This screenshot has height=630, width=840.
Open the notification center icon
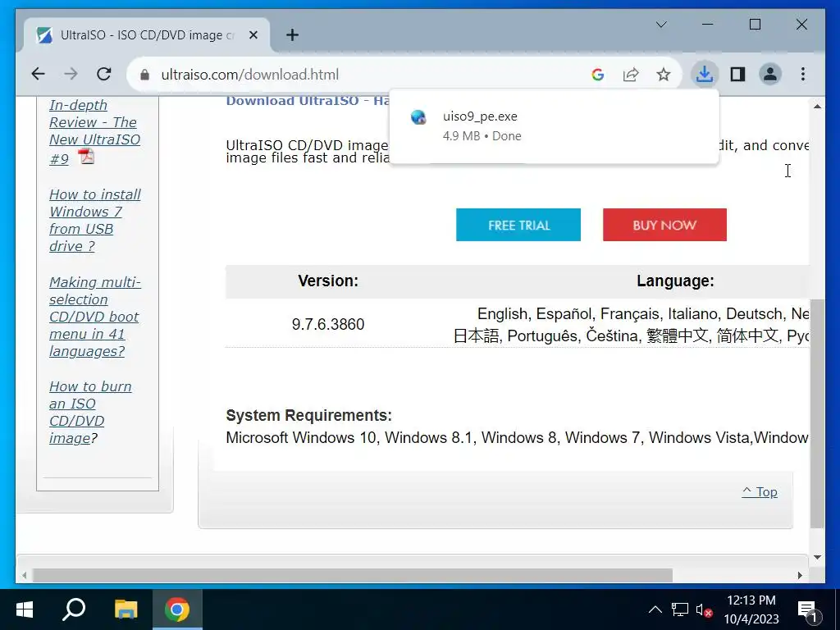click(809, 610)
